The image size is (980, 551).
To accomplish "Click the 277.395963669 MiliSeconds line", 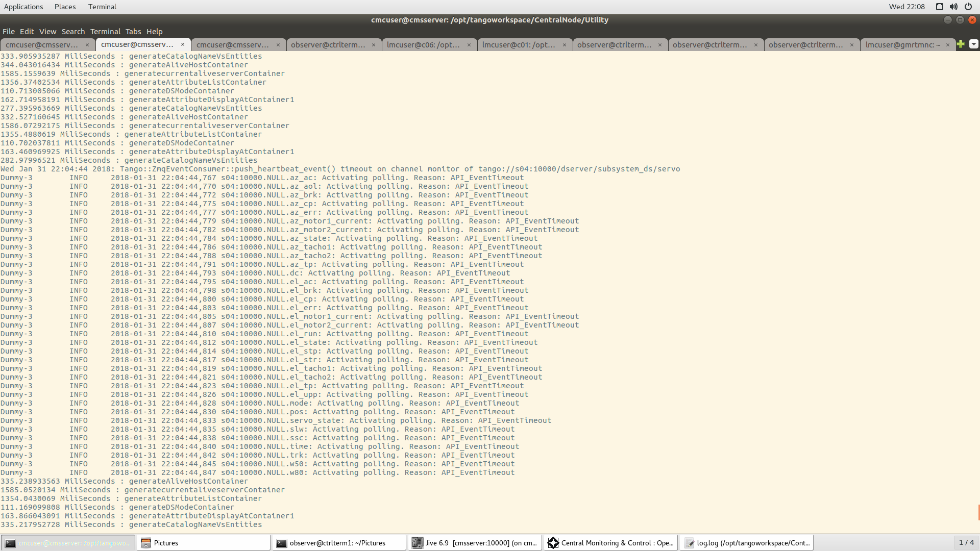I will click(131, 108).
